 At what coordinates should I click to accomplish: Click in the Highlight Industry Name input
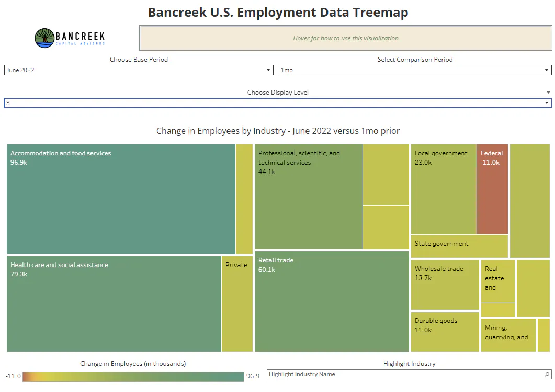tap(405, 374)
